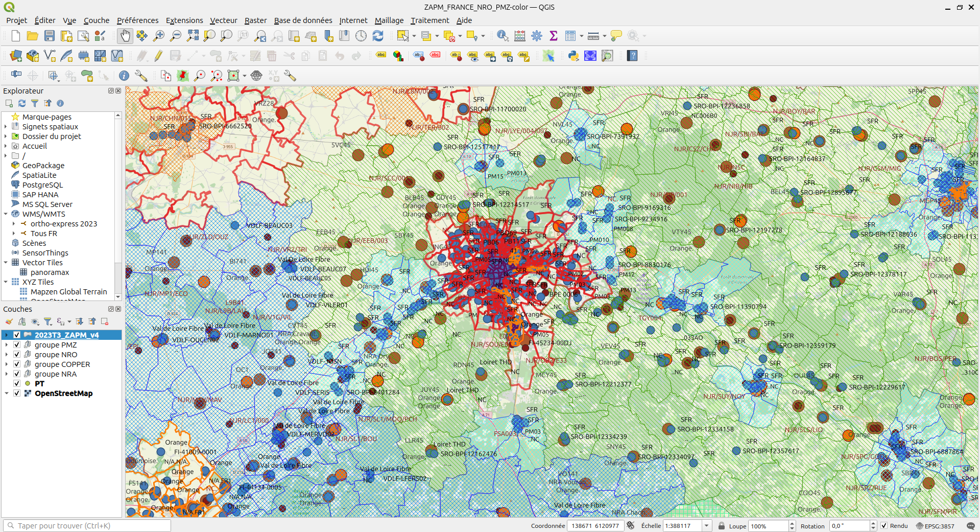Uncheck the Rendu render checkbox
Viewport: 980px width, 532px height.
pyautogui.click(x=884, y=526)
